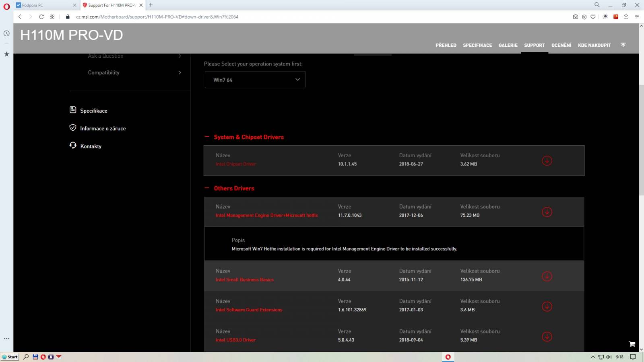Open the floppy disk taskbar app

tap(35, 357)
